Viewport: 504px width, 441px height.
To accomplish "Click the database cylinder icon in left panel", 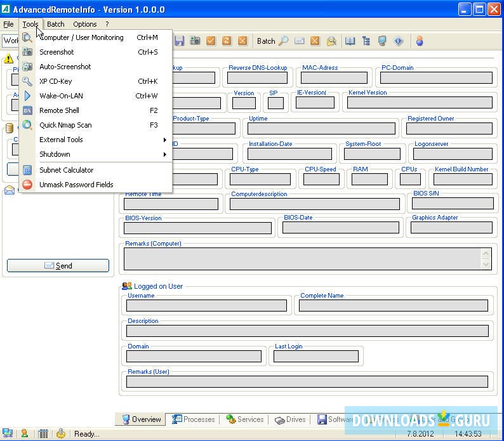I will tap(10, 128).
